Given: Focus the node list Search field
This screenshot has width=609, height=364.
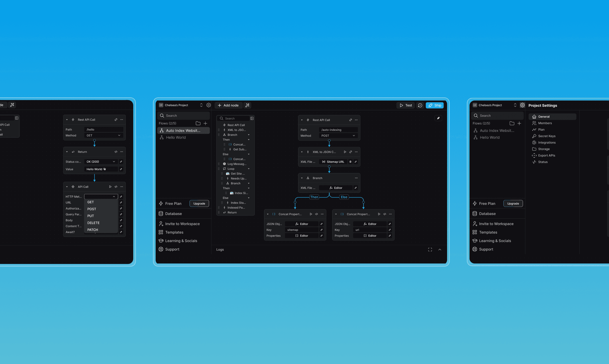Looking at the screenshot, I should point(233,119).
